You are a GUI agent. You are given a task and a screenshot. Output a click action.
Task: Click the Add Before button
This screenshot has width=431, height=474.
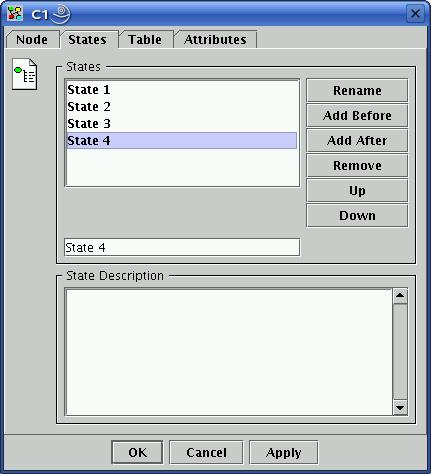click(357, 115)
